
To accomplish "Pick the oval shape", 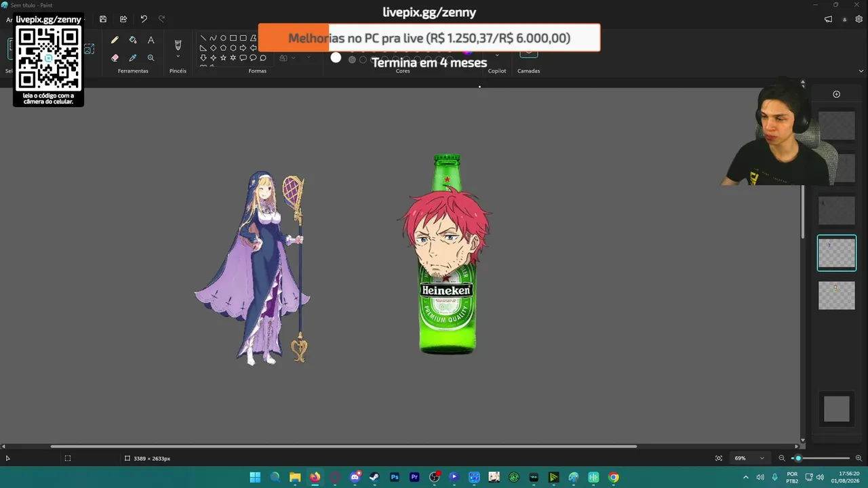I will tap(223, 38).
